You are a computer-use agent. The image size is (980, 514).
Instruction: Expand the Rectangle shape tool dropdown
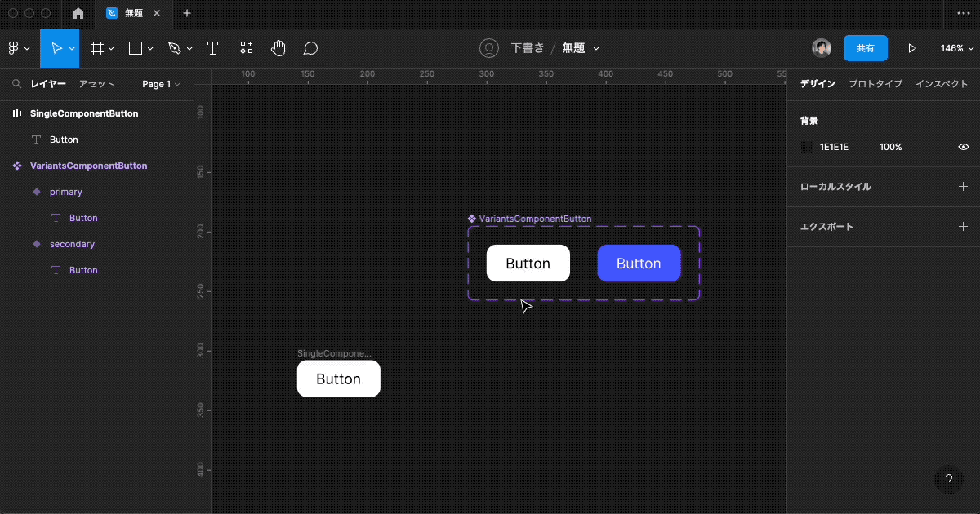(150, 49)
